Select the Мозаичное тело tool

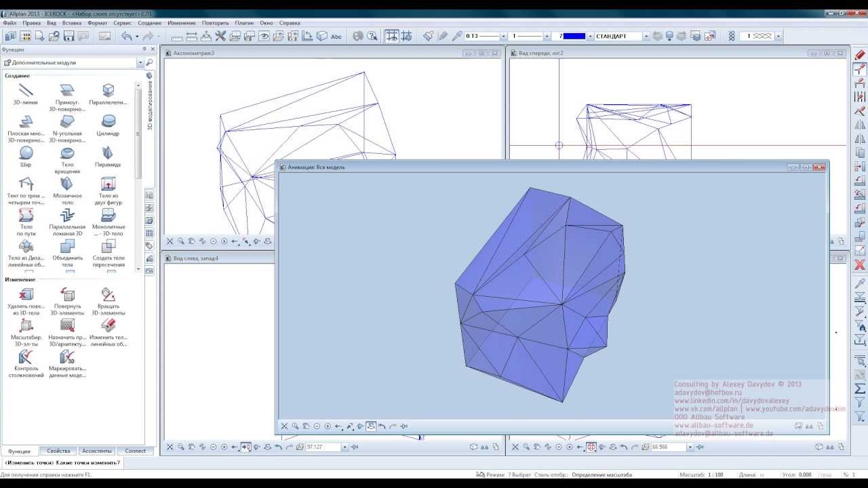click(x=67, y=190)
